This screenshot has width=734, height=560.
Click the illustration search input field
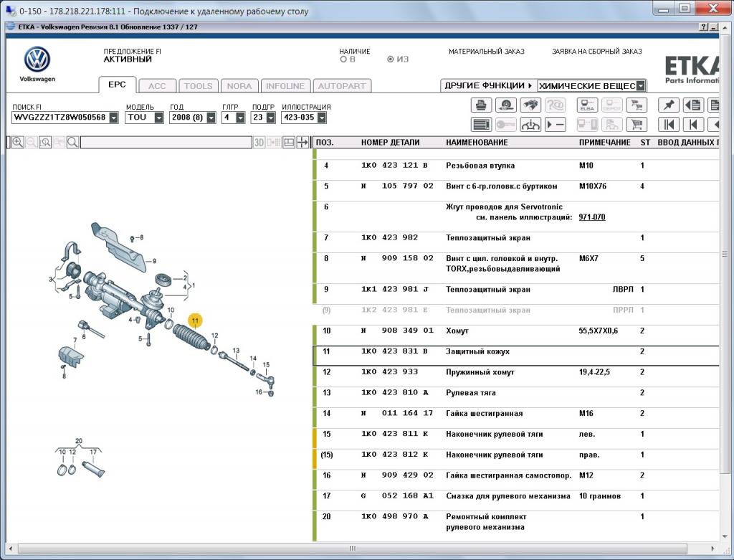point(166,143)
